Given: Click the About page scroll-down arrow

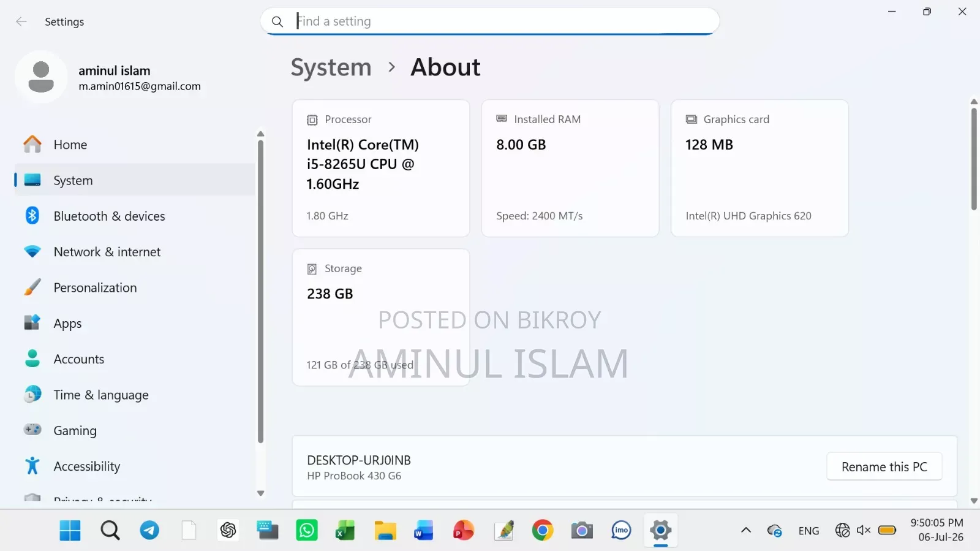Looking at the screenshot, I should point(974,501).
